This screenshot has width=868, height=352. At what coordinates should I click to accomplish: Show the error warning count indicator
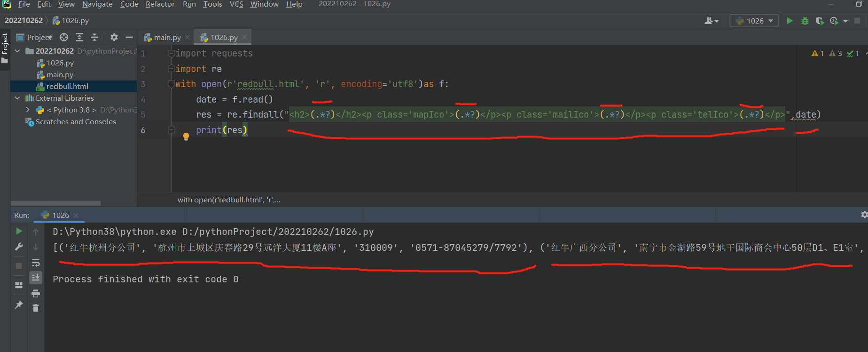(818, 54)
